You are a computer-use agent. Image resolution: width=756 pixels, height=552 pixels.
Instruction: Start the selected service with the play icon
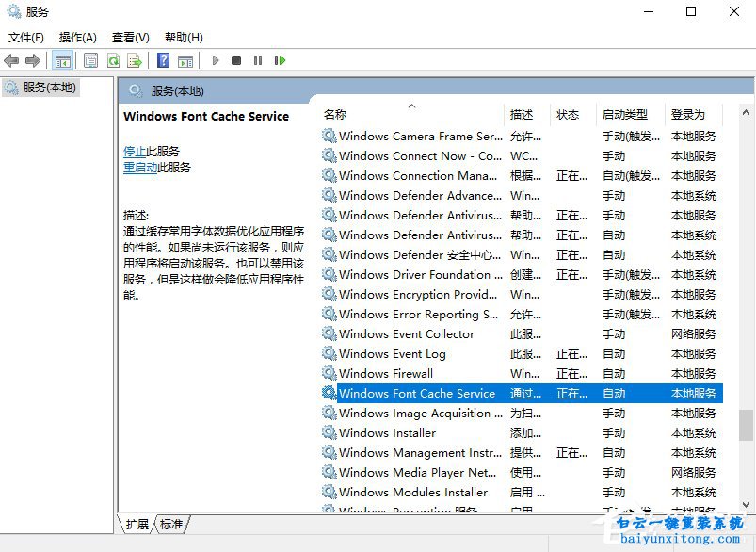[x=216, y=60]
